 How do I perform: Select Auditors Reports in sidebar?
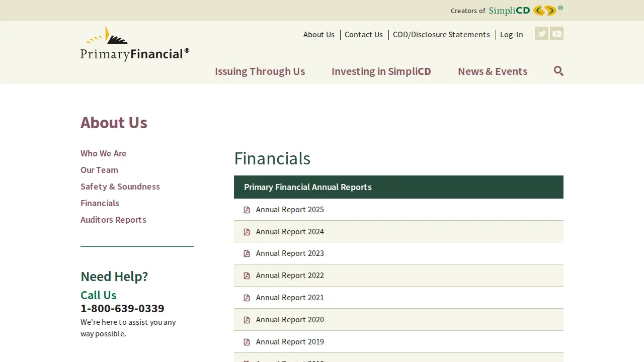tap(113, 220)
